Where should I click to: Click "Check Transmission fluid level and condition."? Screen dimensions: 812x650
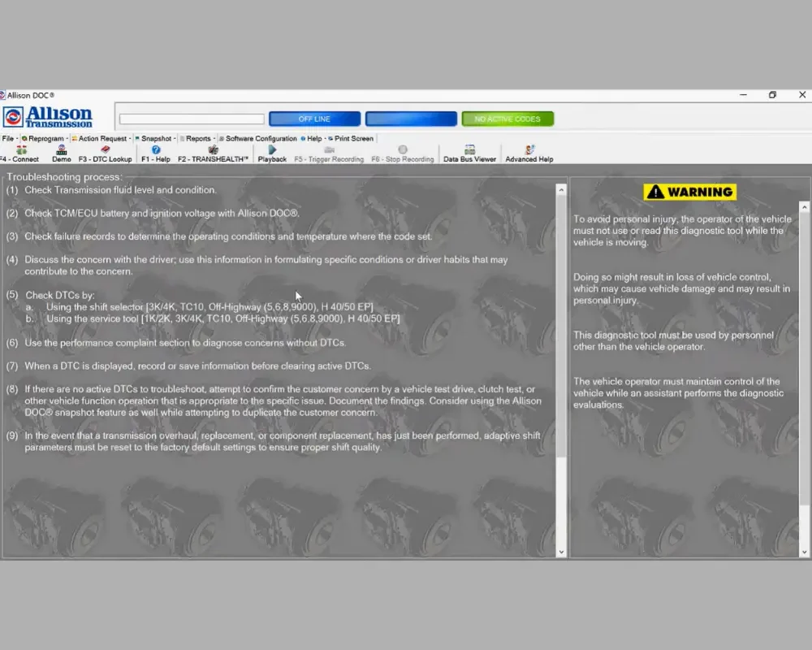pyautogui.click(x=121, y=189)
